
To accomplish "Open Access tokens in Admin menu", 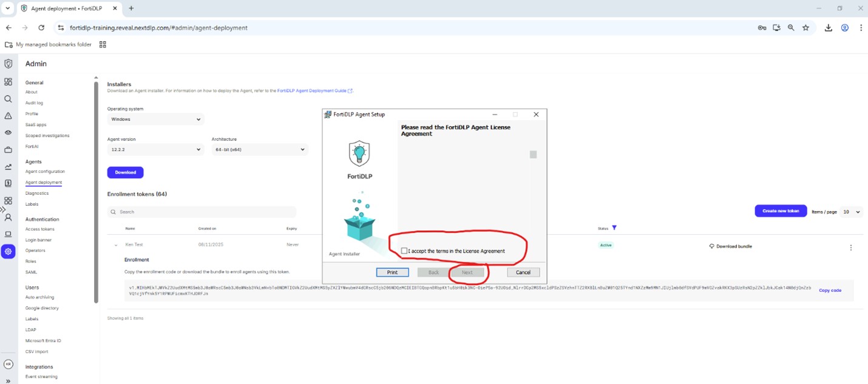I will 39,229.
